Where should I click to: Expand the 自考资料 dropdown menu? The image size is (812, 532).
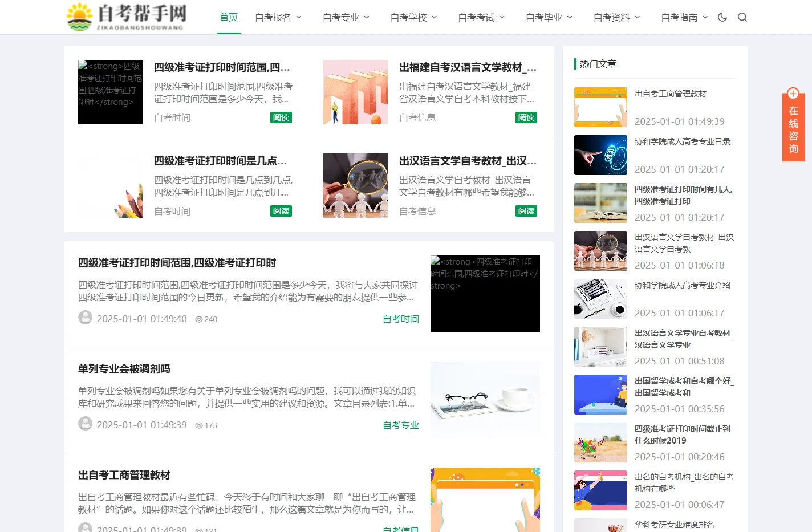tap(618, 17)
